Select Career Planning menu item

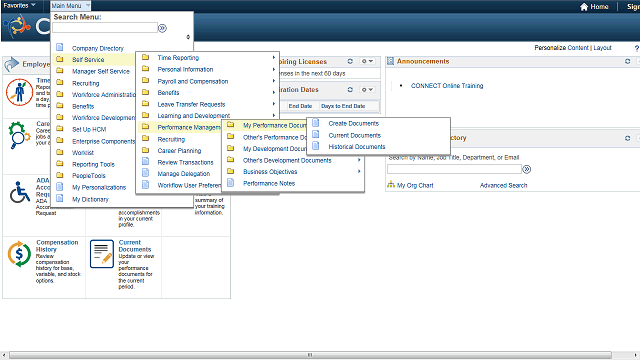[179, 151]
